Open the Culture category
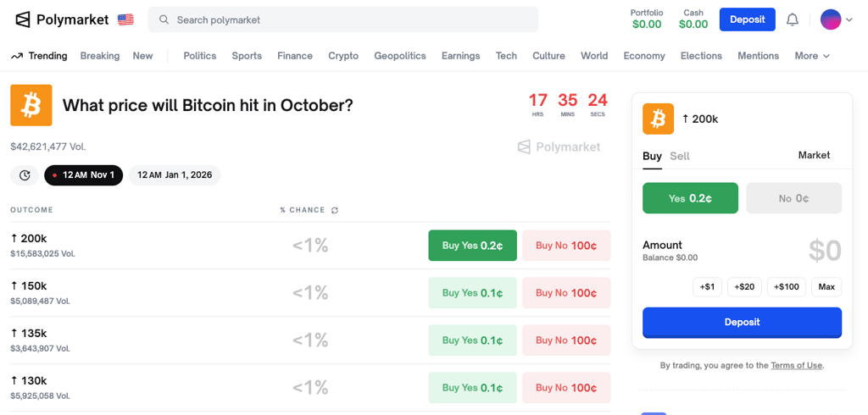Image resolution: width=868 pixels, height=415 pixels. pos(548,56)
